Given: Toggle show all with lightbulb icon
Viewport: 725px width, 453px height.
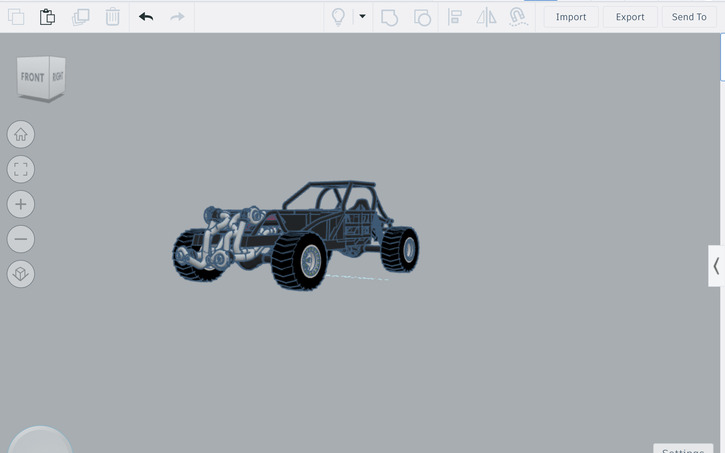Looking at the screenshot, I should pyautogui.click(x=338, y=17).
